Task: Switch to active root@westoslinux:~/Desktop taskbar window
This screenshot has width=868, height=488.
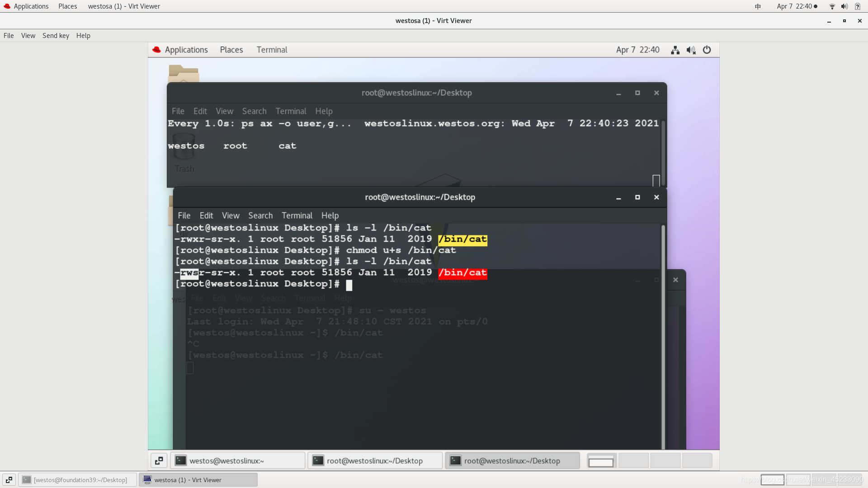Action: 513,460
